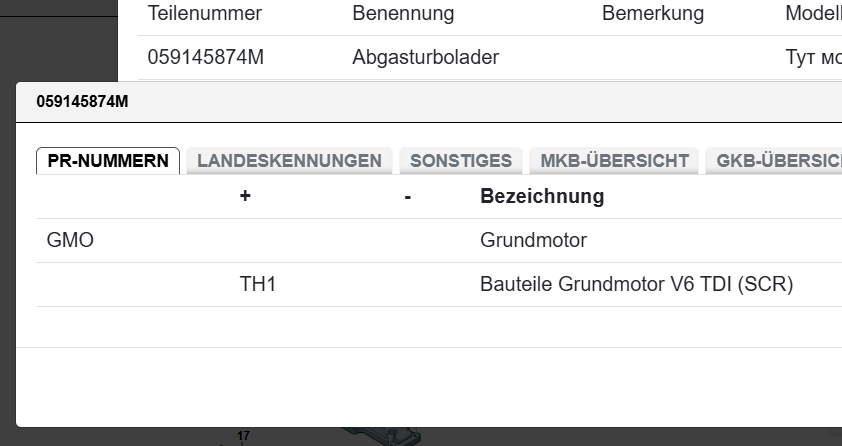Screen dimensions: 842x446
Task: Open the SONSTIGES tab
Action: [460, 161]
